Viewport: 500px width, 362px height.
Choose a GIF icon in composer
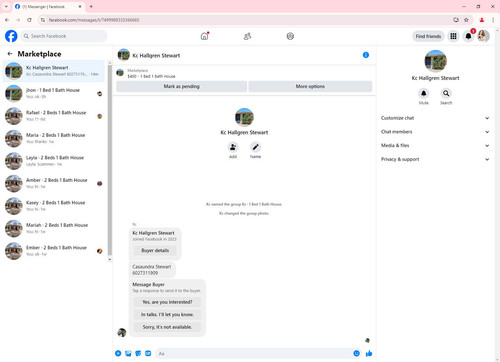coord(148,353)
